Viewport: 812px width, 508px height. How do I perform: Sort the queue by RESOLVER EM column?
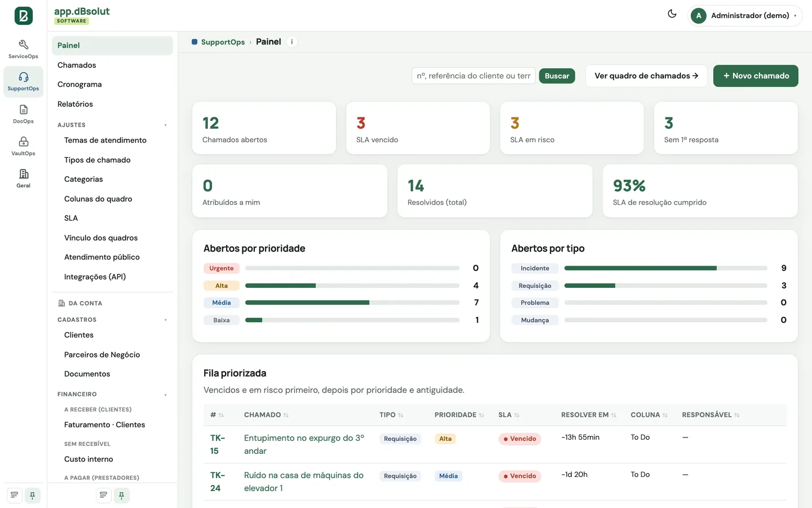pos(589,415)
